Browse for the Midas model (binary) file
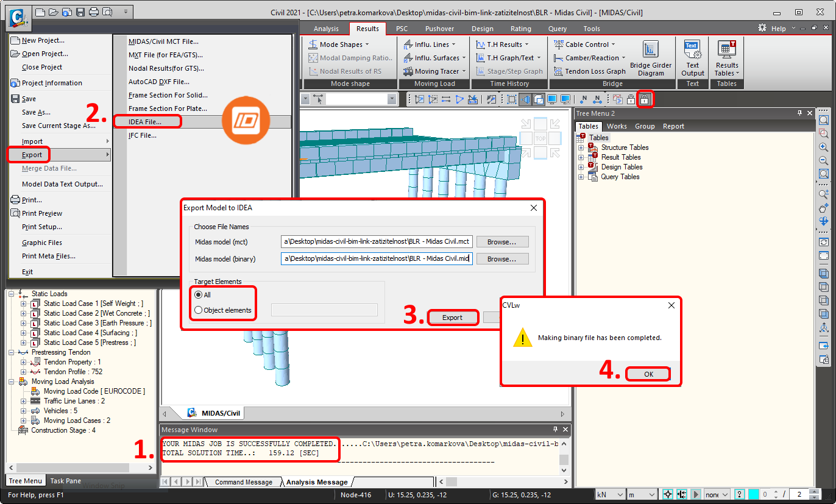 coord(502,259)
